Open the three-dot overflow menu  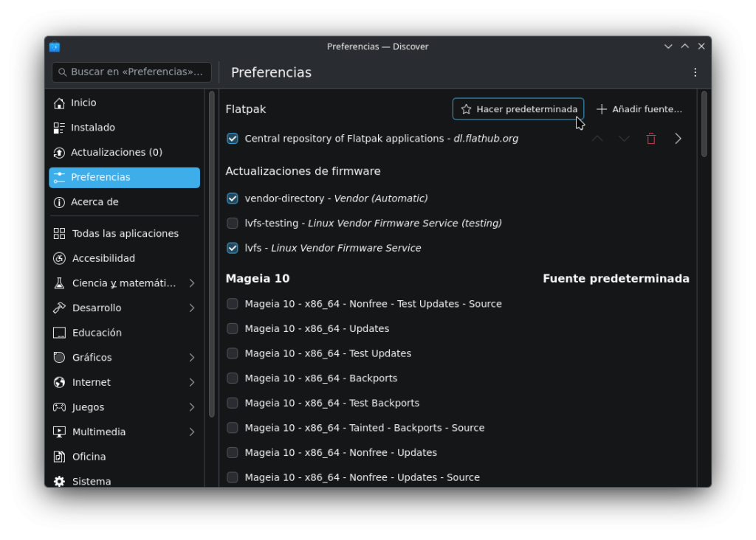click(695, 72)
